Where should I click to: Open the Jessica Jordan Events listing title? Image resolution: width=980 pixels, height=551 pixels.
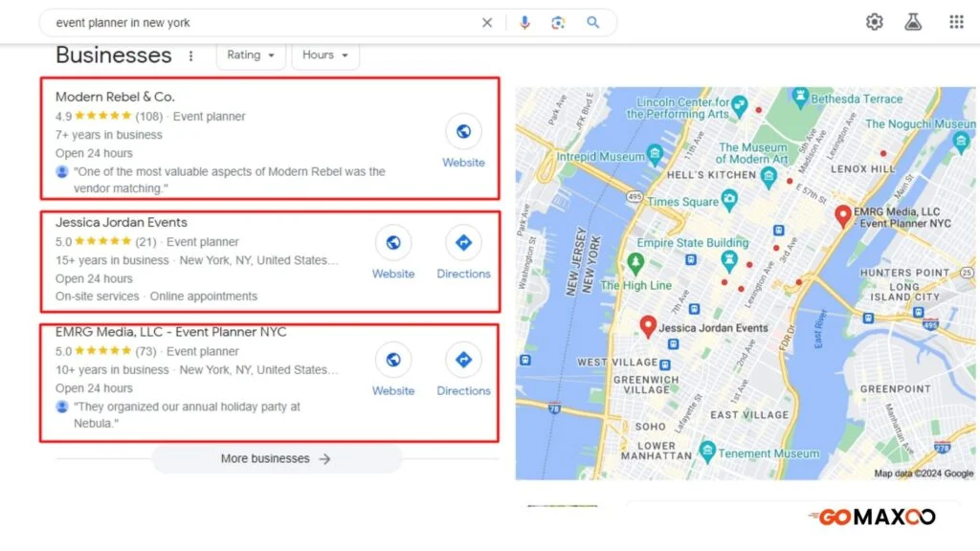(122, 222)
